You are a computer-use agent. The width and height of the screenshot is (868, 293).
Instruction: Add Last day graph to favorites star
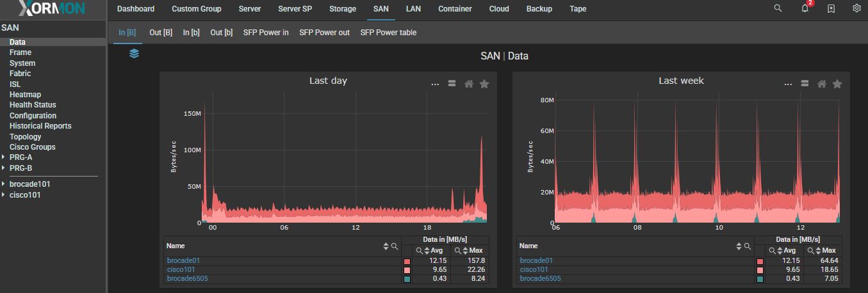484,84
